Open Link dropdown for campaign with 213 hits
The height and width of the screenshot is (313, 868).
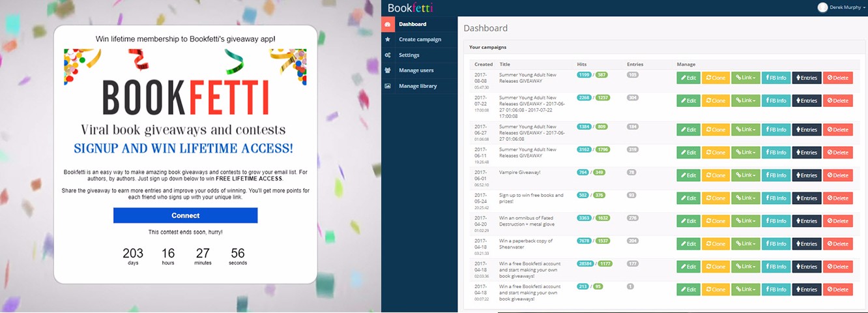(x=745, y=290)
